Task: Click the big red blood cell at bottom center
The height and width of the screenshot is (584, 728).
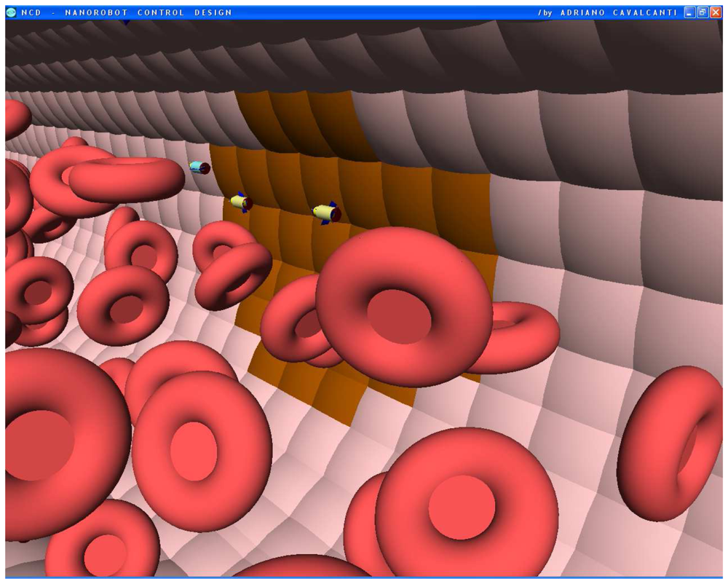Action: coord(466,502)
